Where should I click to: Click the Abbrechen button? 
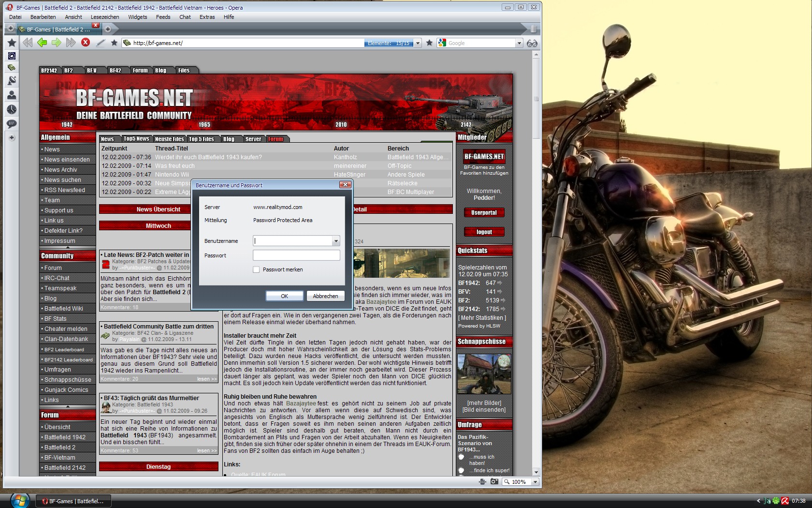pos(325,296)
